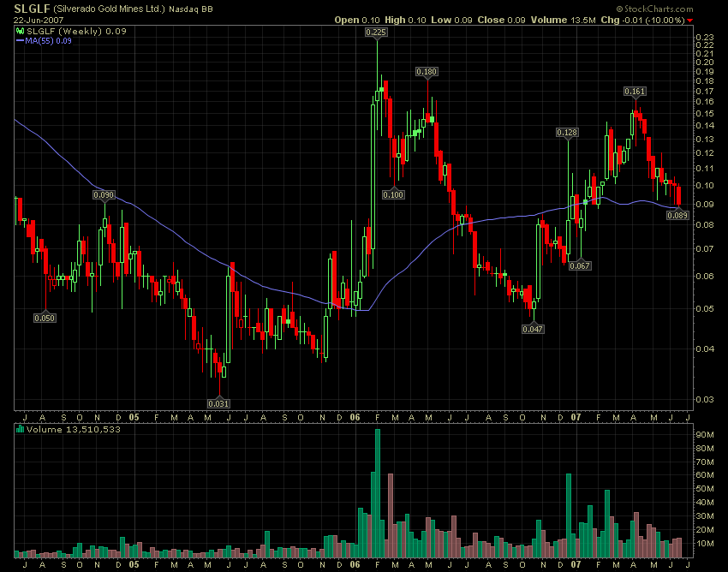
Task: Click the Volume 13.5M value in the header
Action: [563, 20]
